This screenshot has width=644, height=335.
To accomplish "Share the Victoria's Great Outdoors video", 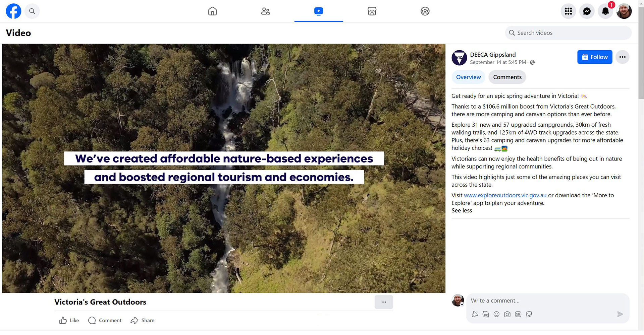I will point(143,321).
